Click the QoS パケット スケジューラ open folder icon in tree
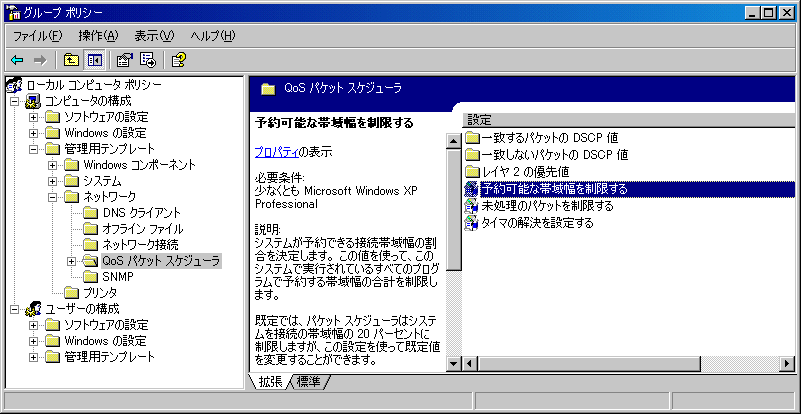 point(90,261)
